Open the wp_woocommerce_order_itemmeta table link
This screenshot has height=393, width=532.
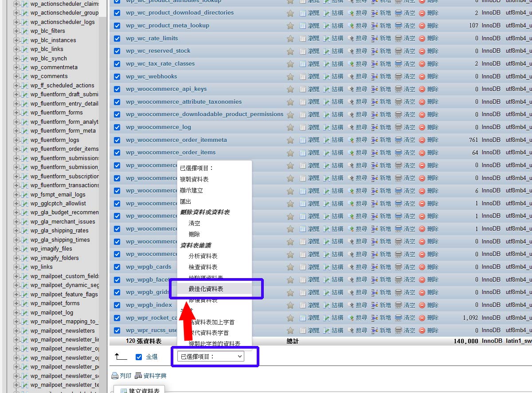point(176,140)
